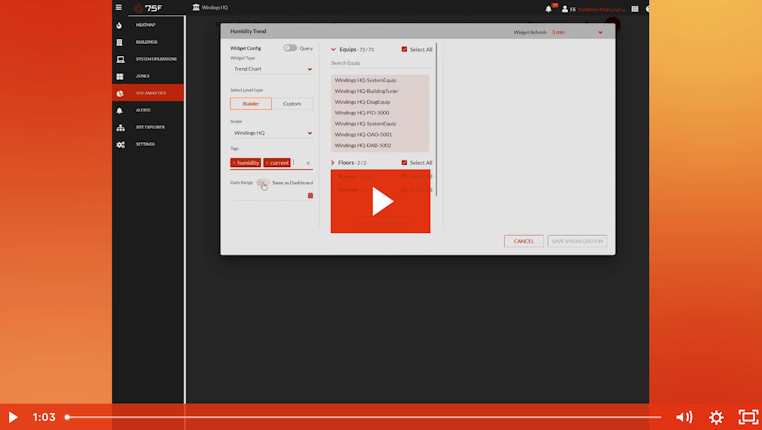Click the Matthew user name link
The width and height of the screenshot is (762, 430).
point(601,9)
